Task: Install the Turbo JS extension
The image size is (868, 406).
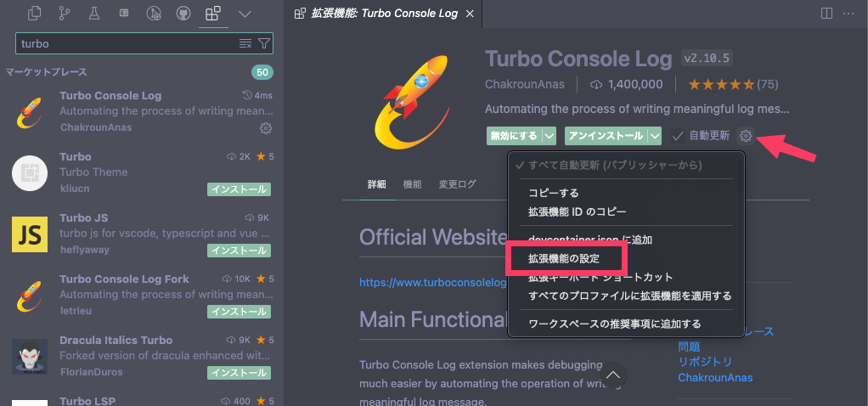Action: coord(240,251)
